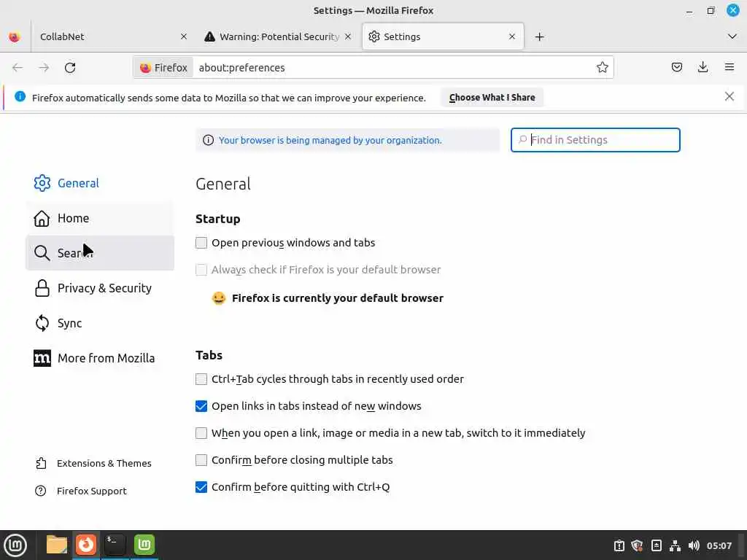Viewport: 747px width, 560px height.
Task: Switch to the Warning: Potential Security tab
Action: [279, 36]
